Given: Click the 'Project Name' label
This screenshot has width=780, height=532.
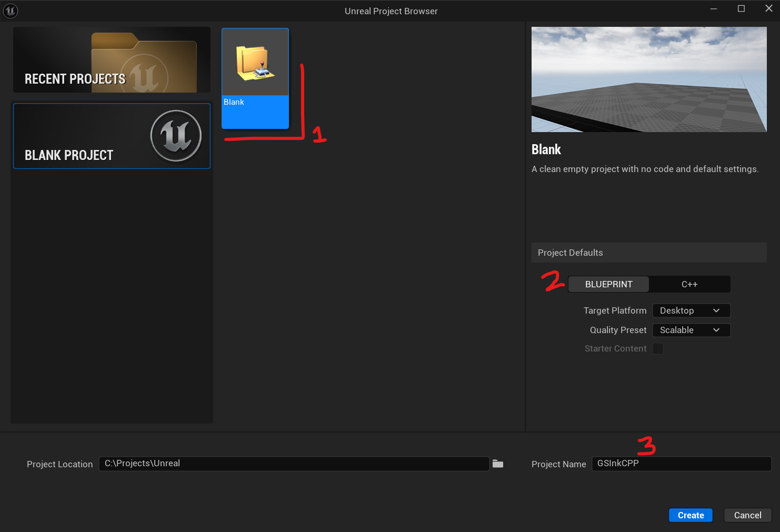Looking at the screenshot, I should pyautogui.click(x=558, y=464).
